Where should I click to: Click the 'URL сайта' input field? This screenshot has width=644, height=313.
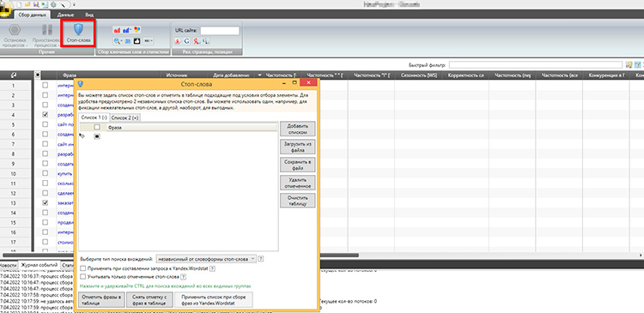click(220, 30)
